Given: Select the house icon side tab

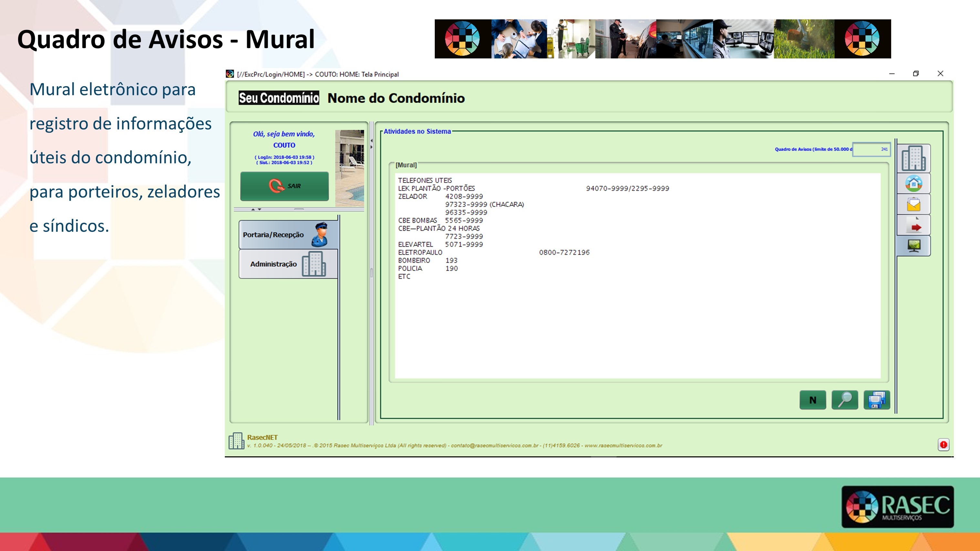Looking at the screenshot, I should (x=913, y=184).
